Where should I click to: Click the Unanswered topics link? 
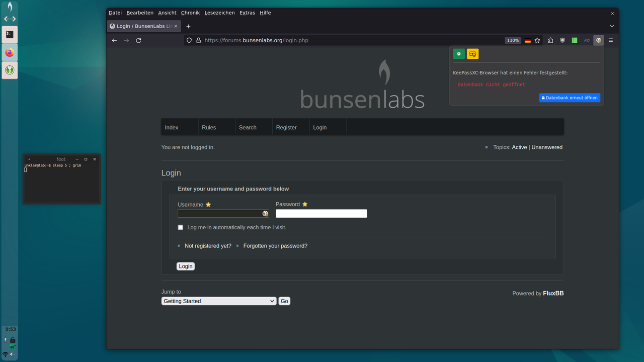[547, 147]
